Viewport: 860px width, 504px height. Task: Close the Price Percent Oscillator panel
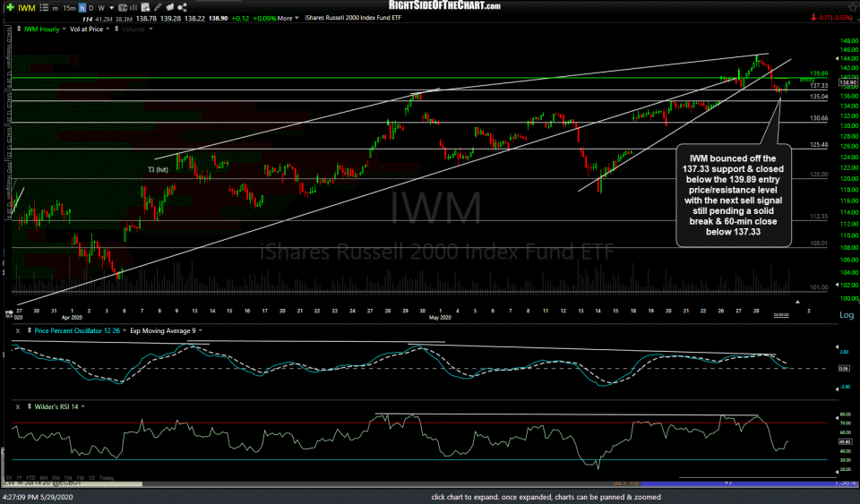(x=18, y=331)
